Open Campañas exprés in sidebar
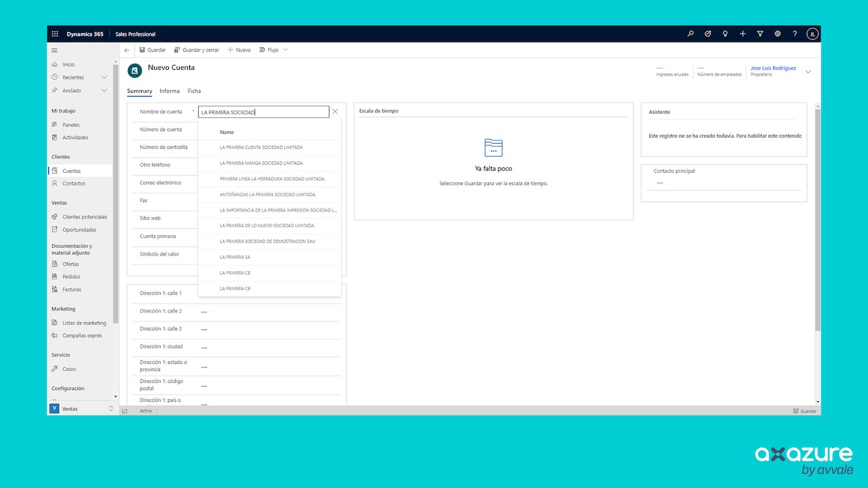 [82, 335]
